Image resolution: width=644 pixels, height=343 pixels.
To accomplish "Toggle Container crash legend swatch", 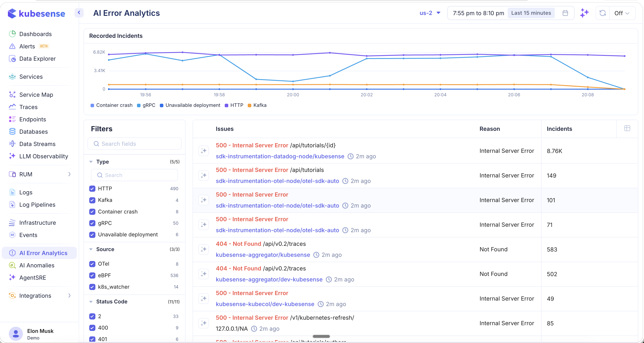I will point(92,105).
